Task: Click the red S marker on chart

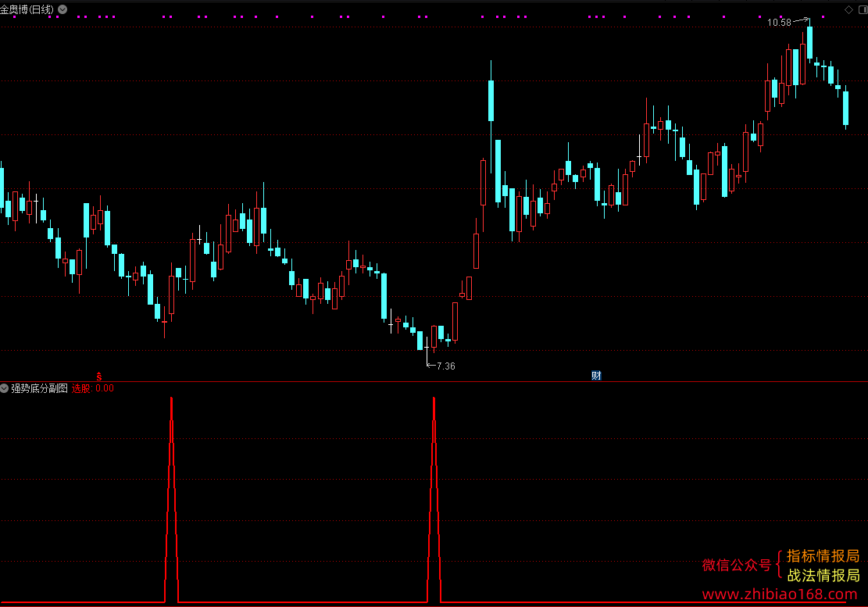Action: (x=99, y=377)
